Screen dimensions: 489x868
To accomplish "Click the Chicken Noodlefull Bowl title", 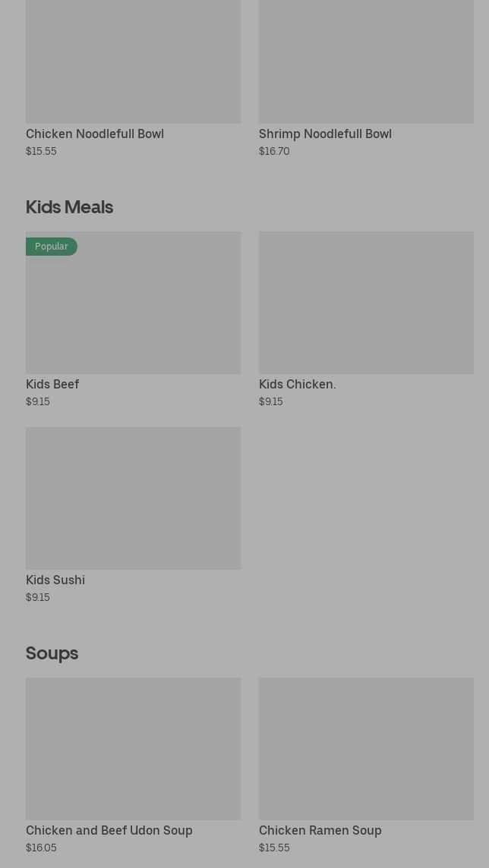I will point(95,134).
